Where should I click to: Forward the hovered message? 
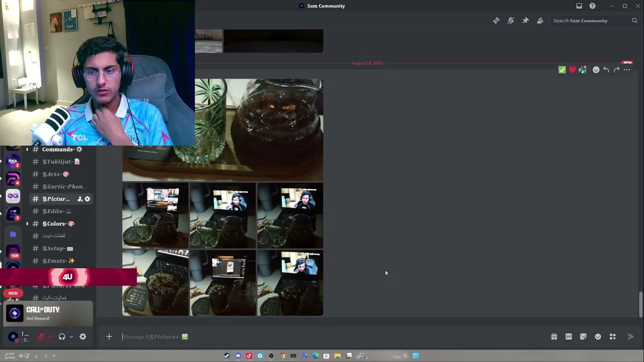616,70
